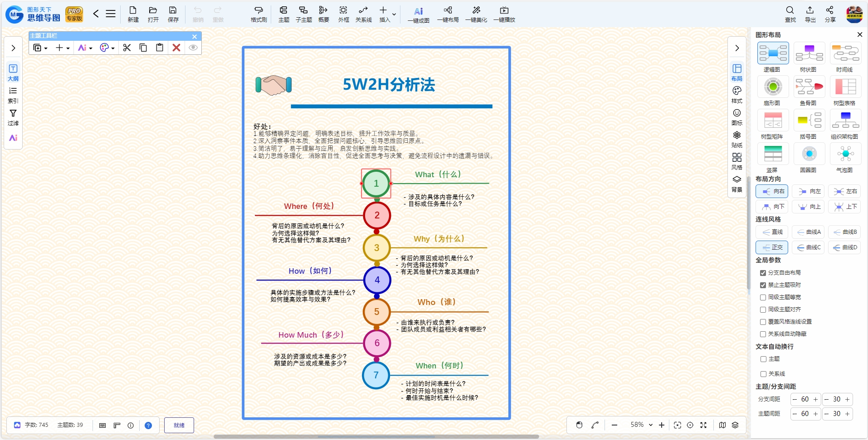Add a 主题 topic node
868x440 pixels.
click(x=283, y=14)
